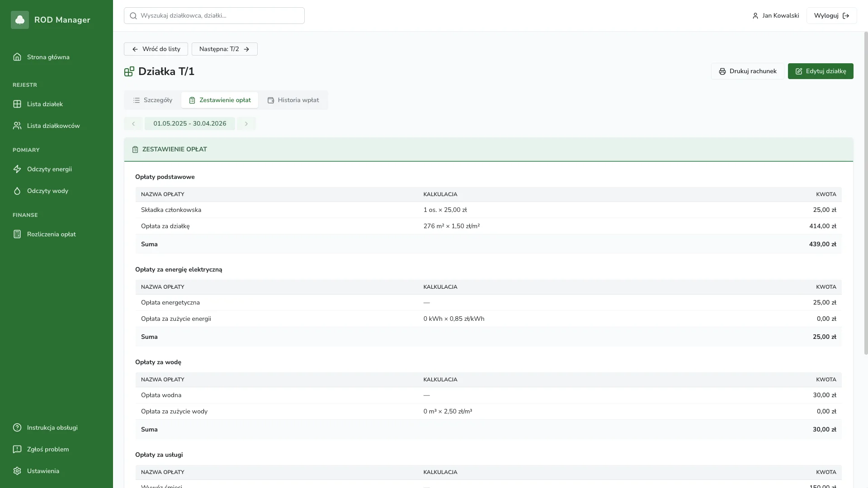868x488 pixels.
Task: Switch to the Szczegóły tab
Action: tap(153, 100)
